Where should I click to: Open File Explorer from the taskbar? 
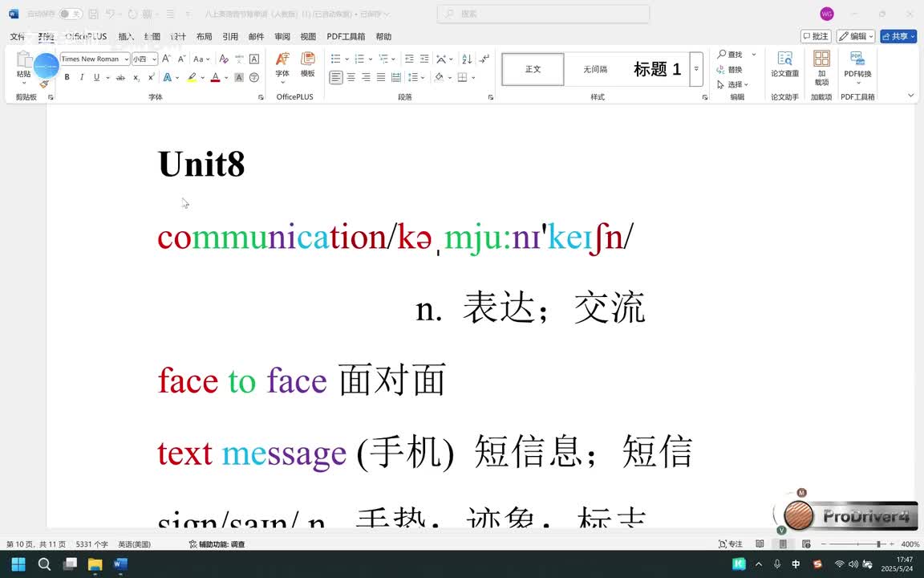tap(95, 564)
